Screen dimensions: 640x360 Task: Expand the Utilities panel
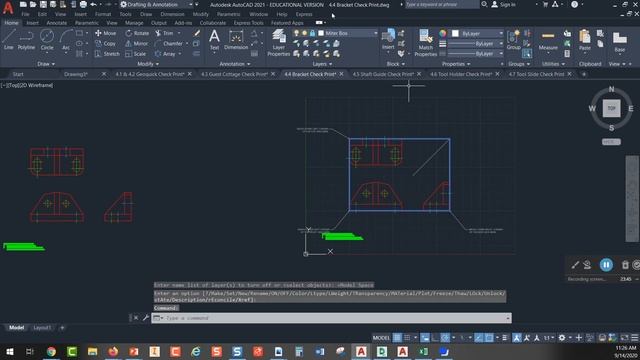(x=553, y=64)
